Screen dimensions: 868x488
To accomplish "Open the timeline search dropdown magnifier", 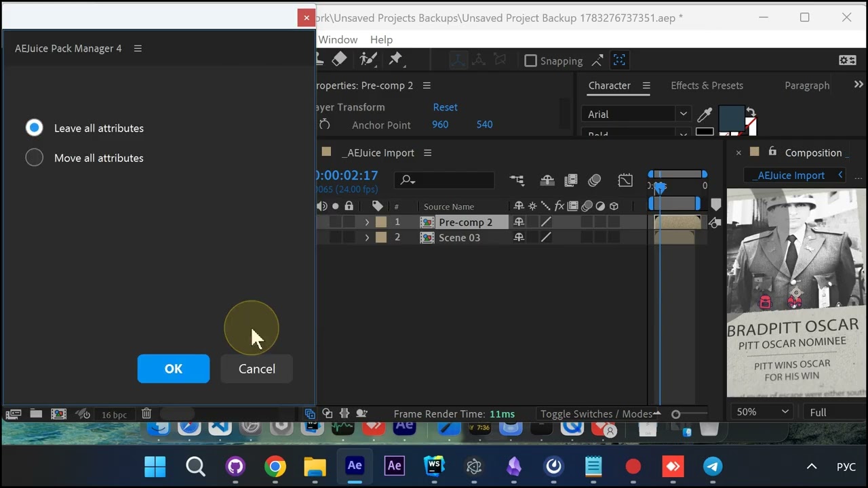I will coord(407,180).
